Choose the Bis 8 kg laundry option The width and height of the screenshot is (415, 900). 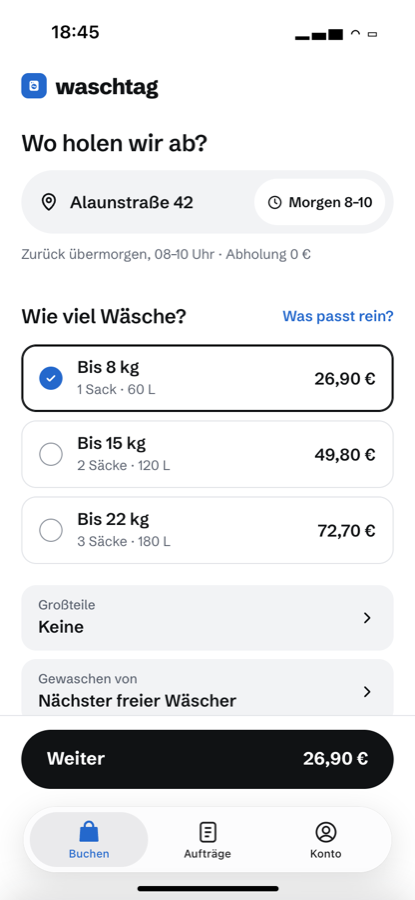pyautogui.click(x=207, y=378)
